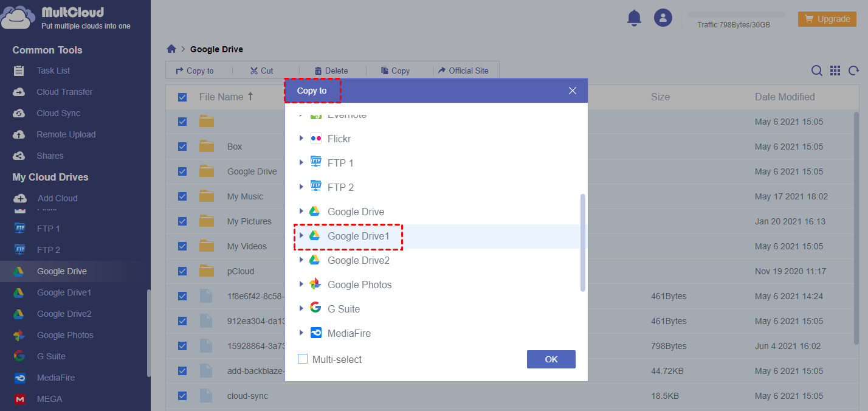Click Cut in toolbar
The width and height of the screenshot is (868, 411).
coord(262,71)
